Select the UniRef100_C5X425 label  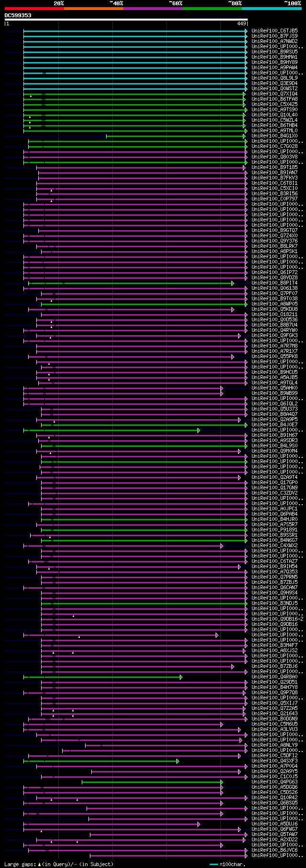274,104
